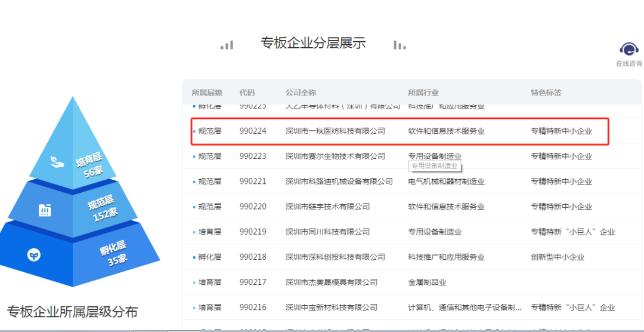Click the 公司全称 column header
This screenshot has width=644, height=332.
pos(301,93)
